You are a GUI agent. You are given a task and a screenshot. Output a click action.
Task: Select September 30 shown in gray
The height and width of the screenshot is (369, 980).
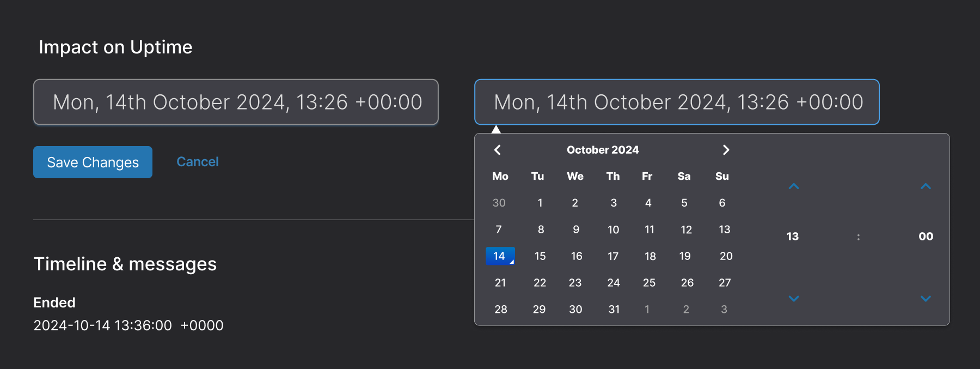pos(499,203)
